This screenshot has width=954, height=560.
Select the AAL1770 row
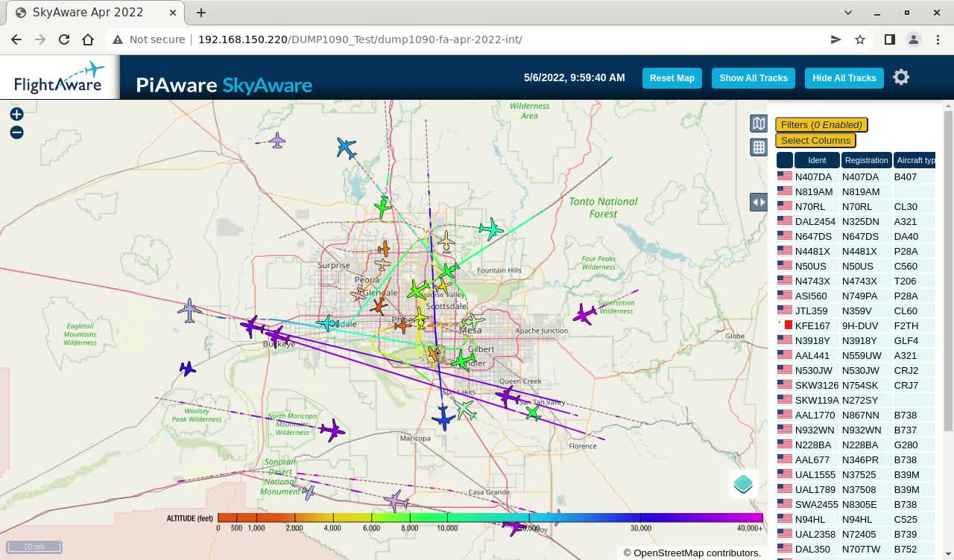click(x=856, y=415)
